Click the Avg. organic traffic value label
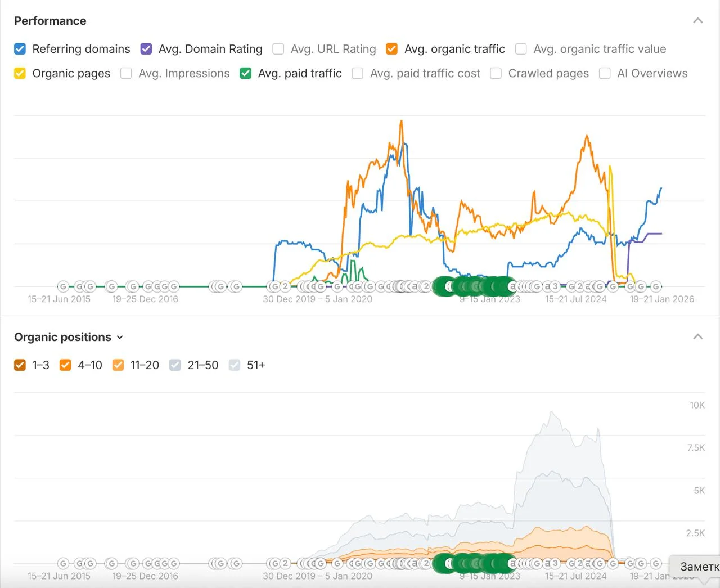 (600, 49)
